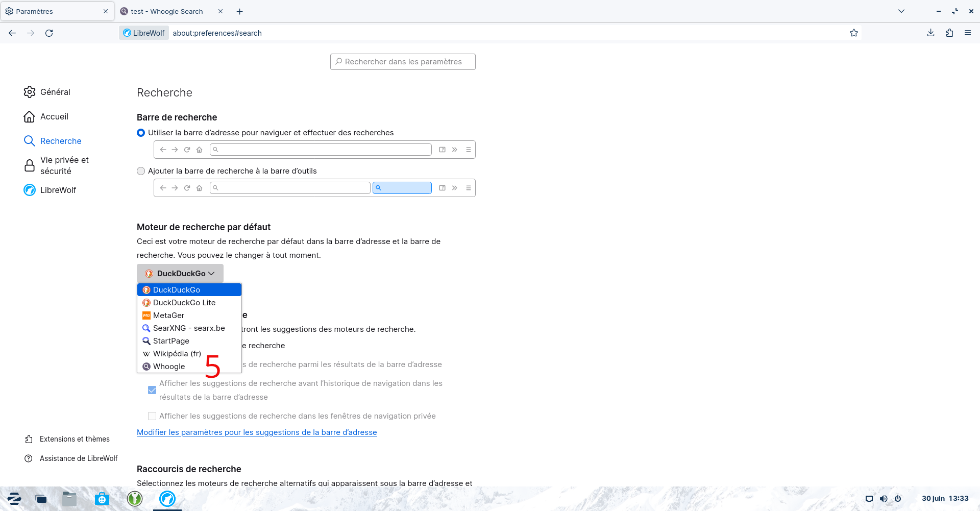Viewport: 980px width, 511px height.
Task: Open LibreWolf from the taskbar
Action: coord(167,499)
